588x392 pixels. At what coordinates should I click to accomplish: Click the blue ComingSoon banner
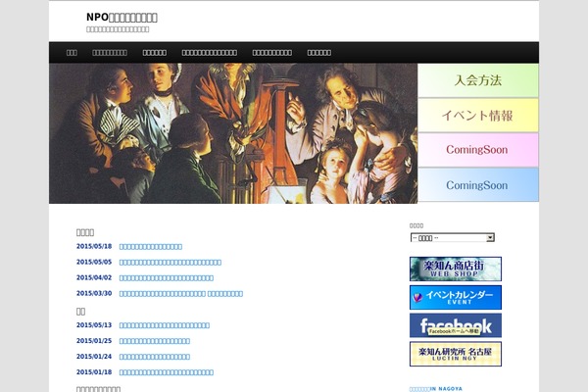point(478,185)
